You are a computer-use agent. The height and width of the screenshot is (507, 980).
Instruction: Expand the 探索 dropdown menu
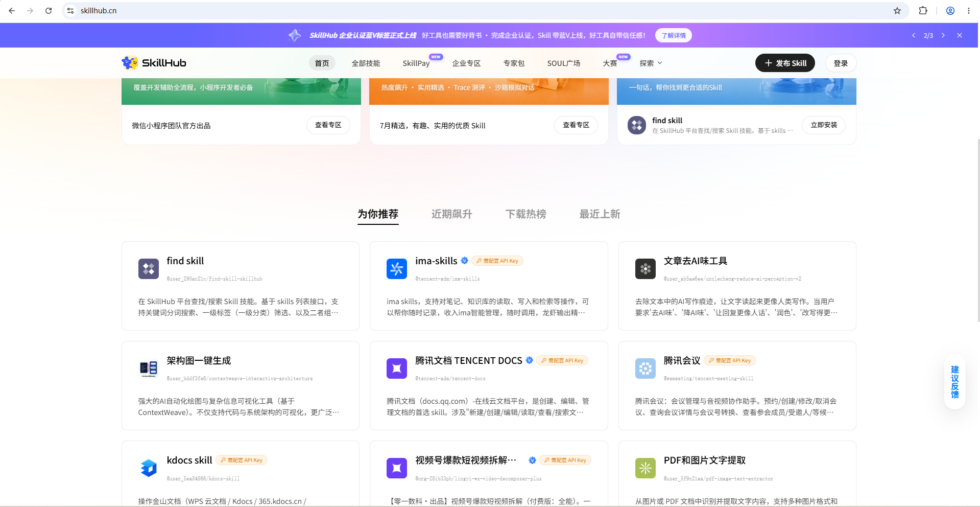pyautogui.click(x=651, y=63)
